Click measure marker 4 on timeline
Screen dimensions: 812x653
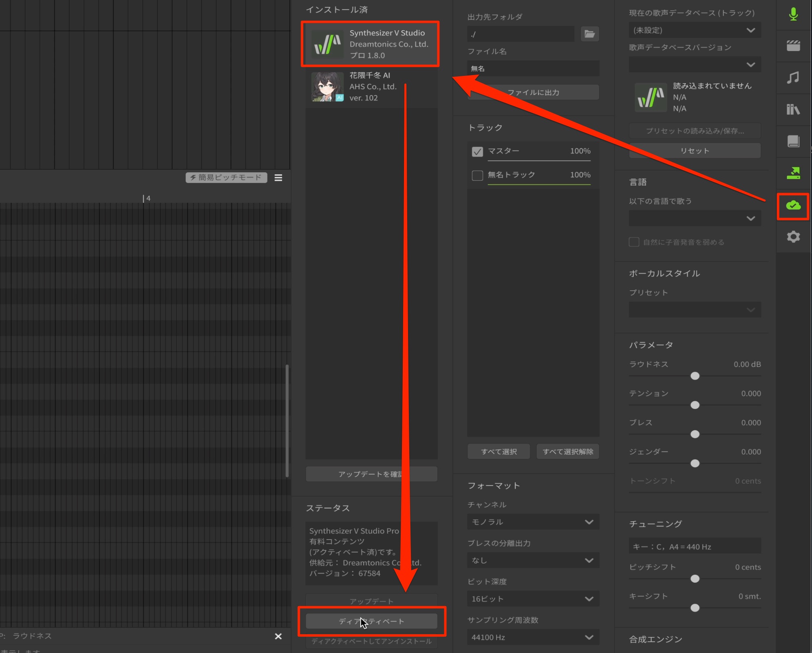(147, 198)
